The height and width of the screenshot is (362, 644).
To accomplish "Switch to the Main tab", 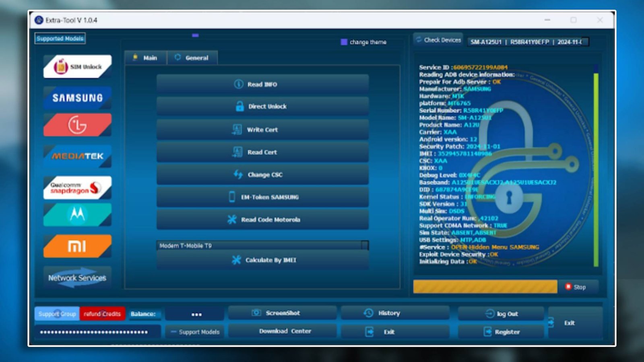I will click(x=146, y=58).
